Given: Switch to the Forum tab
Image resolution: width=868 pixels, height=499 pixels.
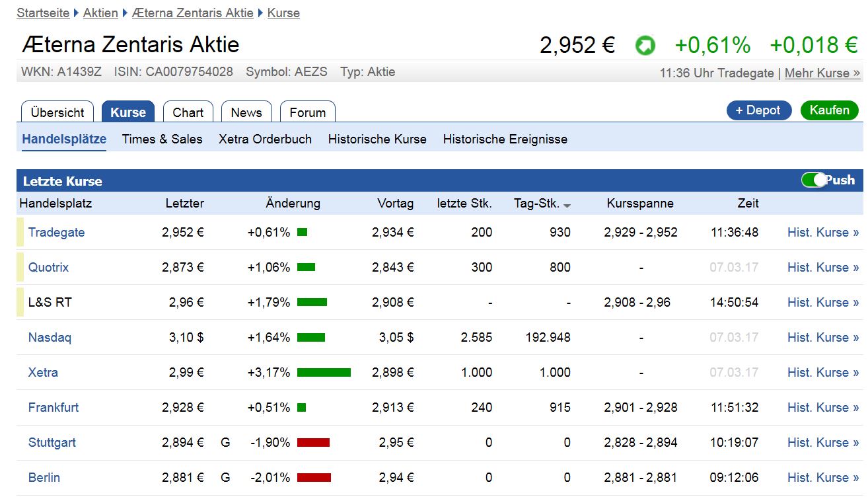Looking at the screenshot, I should pos(308,112).
